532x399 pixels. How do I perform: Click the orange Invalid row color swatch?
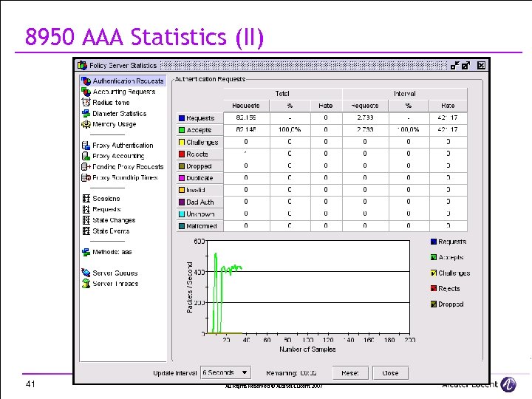(182, 190)
